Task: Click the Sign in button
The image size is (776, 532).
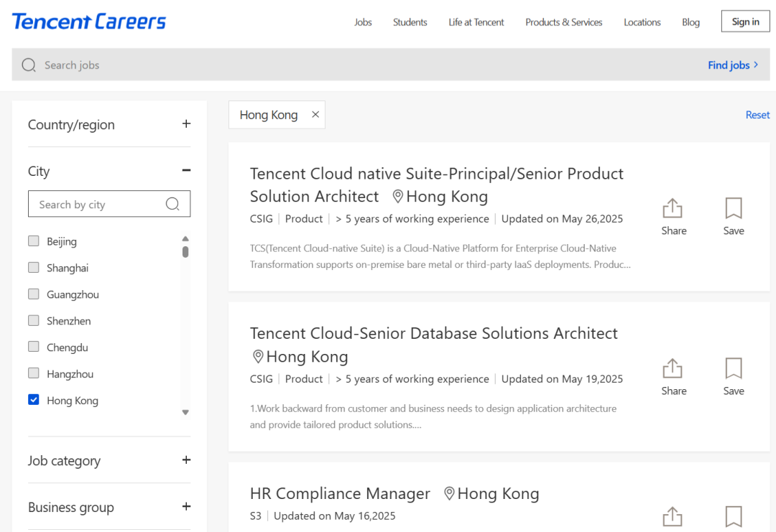Action: [745, 22]
